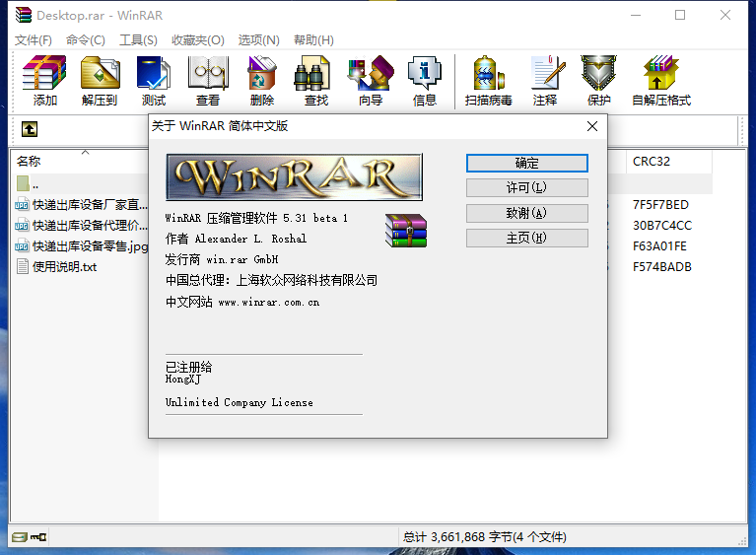Open the Favorites (收藏夹) menu
Viewport: 756px width, 555px height.
coord(198,40)
